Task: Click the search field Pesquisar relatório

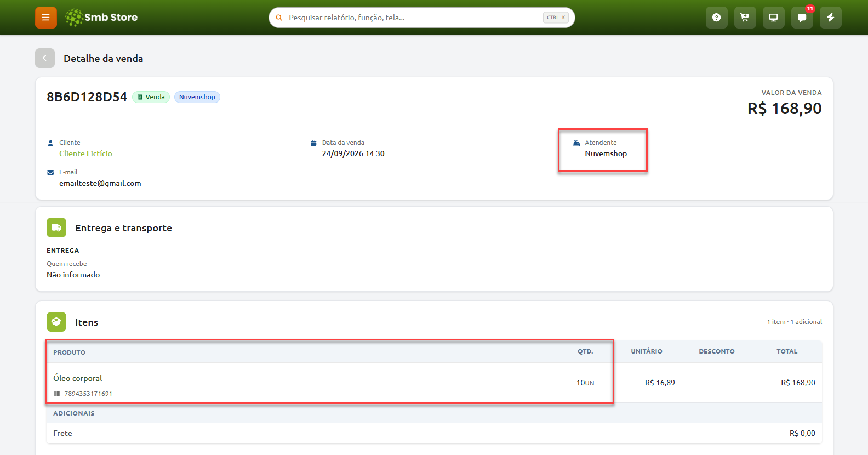Action: pyautogui.click(x=421, y=18)
